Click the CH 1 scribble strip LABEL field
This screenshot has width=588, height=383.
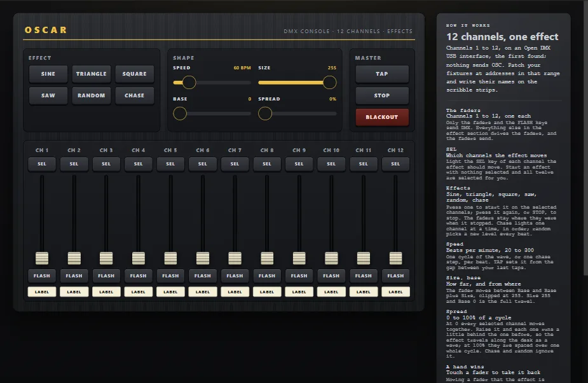(42, 292)
